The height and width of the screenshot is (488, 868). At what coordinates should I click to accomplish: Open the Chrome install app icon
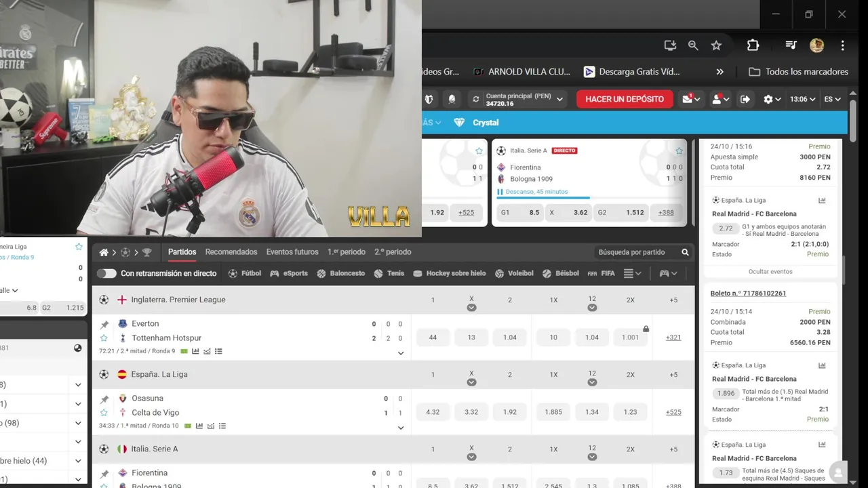tap(670, 45)
